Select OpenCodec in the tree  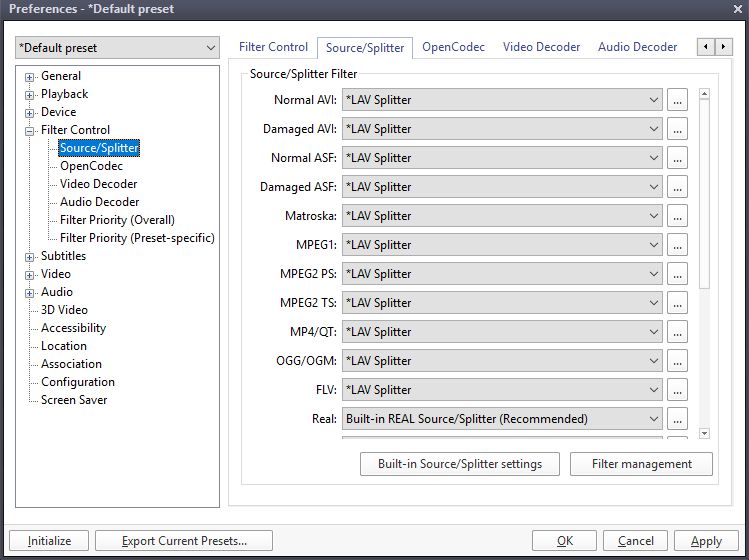(x=91, y=166)
